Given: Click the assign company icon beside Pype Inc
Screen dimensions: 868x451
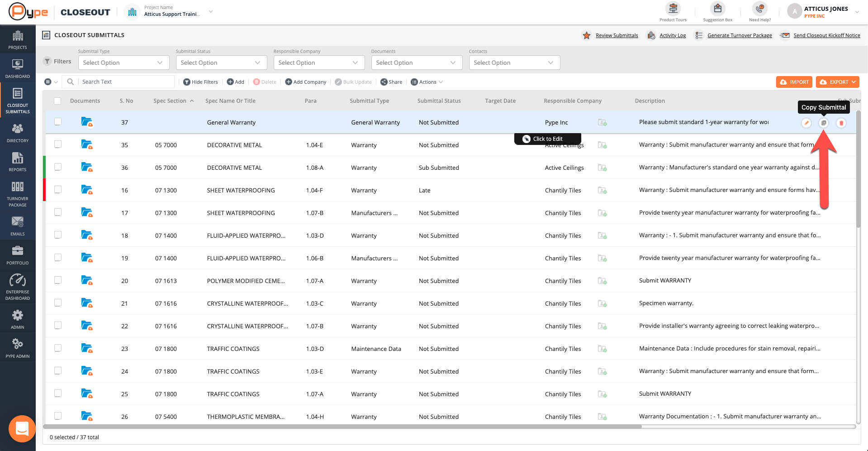Looking at the screenshot, I should coord(602,122).
